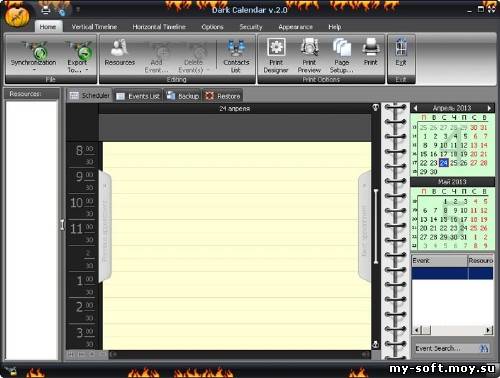Select April 17 in the mini calendar
This screenshot has width=500, height=378.
click(443, 154)
